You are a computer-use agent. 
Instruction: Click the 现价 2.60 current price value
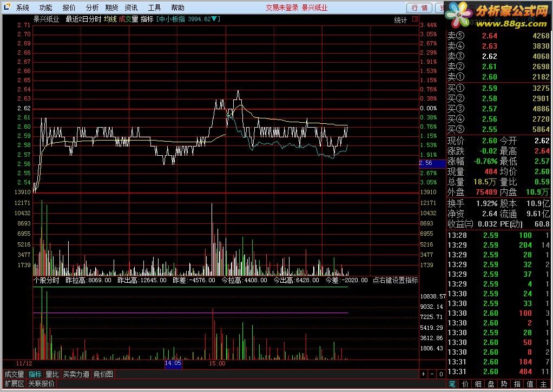click(490, 141)
